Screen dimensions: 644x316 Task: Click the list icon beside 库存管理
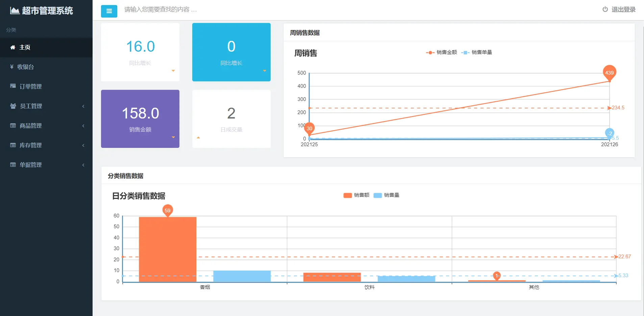[x=13, y=145]
